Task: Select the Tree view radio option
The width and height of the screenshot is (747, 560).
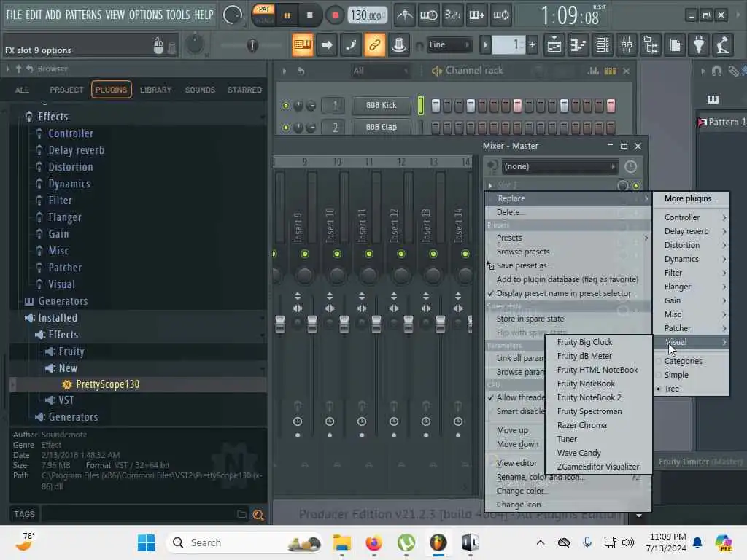Action: [691, 389]
